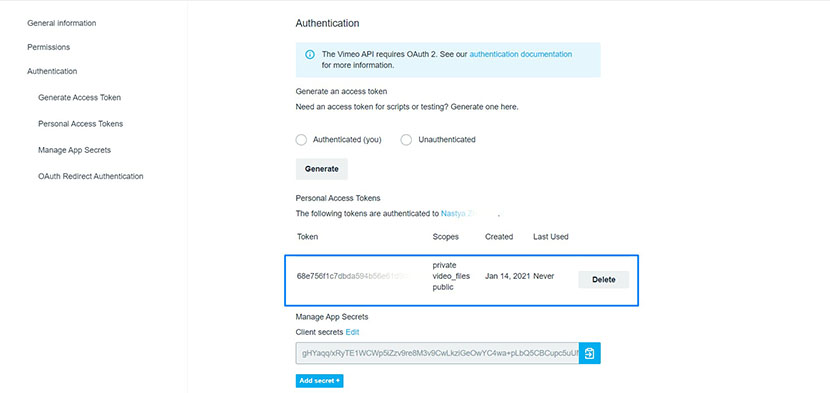This screenshot has width=830, height=393.
Task: Open the authentication documentation link
Action: [x=520, y=54]
